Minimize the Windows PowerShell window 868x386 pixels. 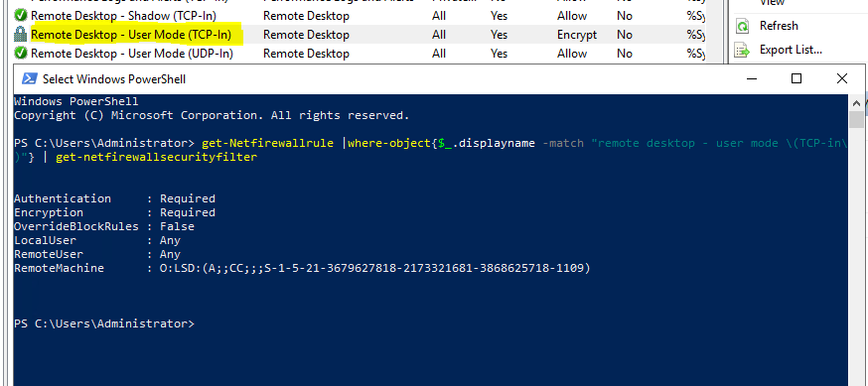pos(751,79)
